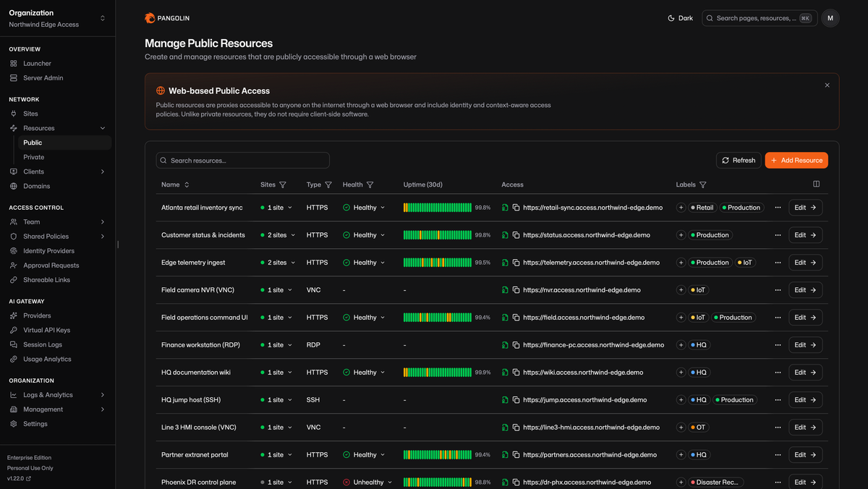Open the Healthy dropdown for Field operations command UI

click(x=365, y=318)
